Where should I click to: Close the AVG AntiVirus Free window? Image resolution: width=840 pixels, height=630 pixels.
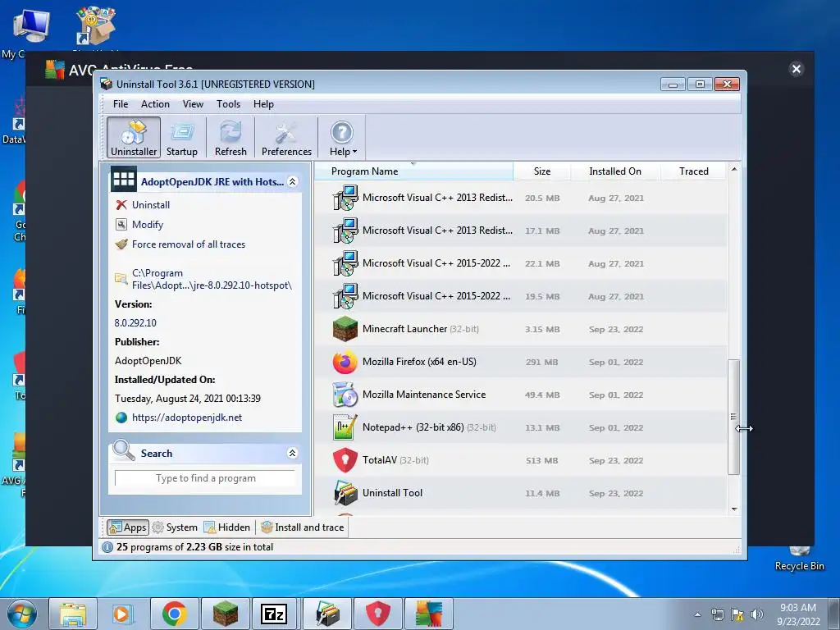pyautogui.click(x=796, y=69)
